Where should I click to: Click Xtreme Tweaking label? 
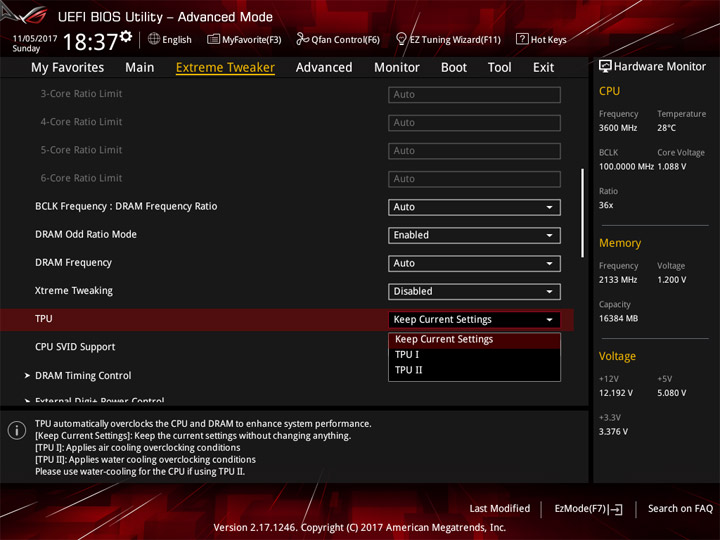coord(73,291)
